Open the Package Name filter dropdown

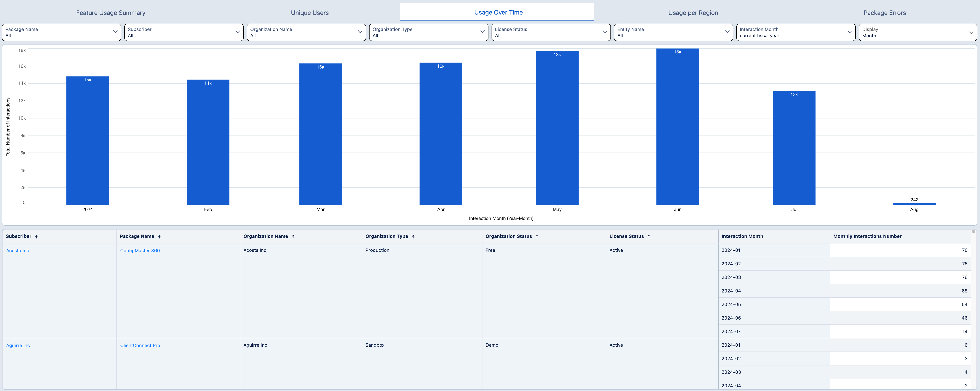point(62,32)
